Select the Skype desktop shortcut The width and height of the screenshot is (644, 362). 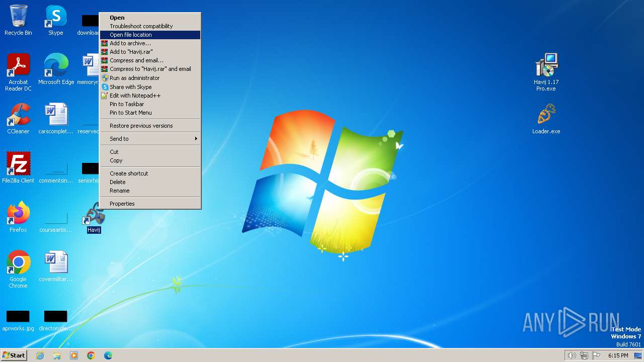(55, 20)
